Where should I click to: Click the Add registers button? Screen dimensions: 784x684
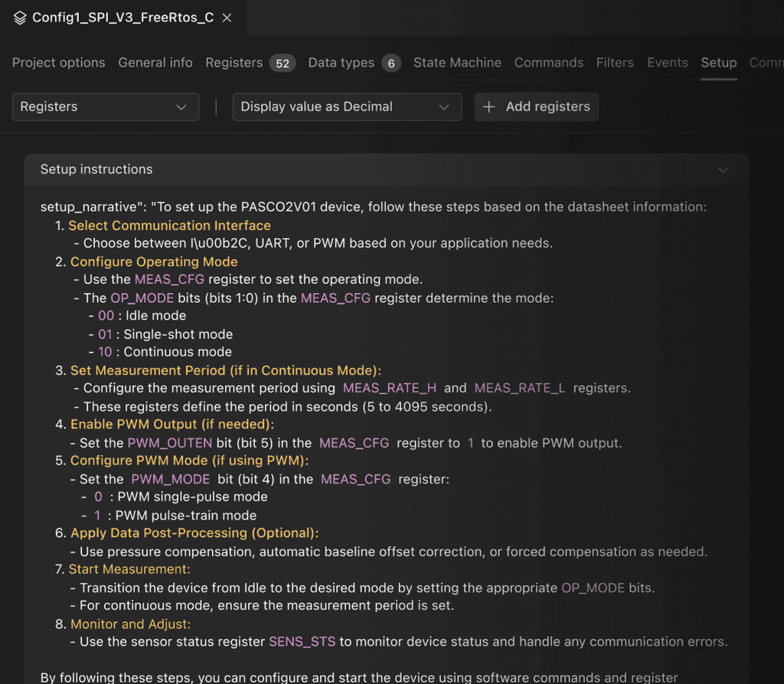point(537,107)
